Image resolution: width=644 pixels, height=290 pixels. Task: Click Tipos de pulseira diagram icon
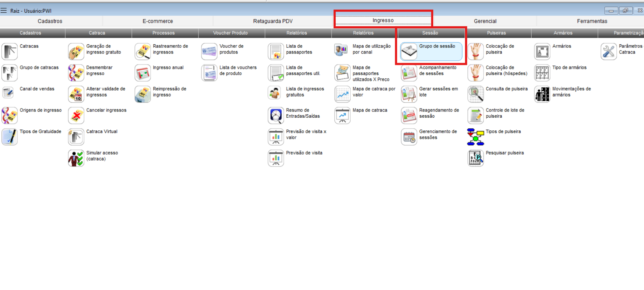click(476, 137)
